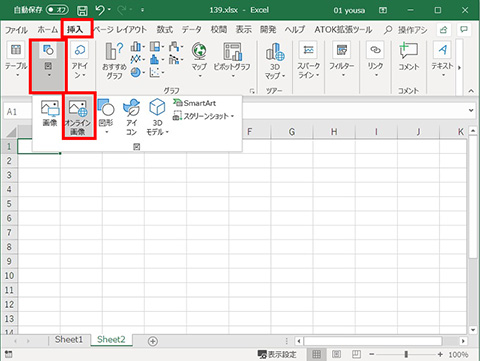
Task: Click the Save floppy disk icon
Action: point(82,10)
